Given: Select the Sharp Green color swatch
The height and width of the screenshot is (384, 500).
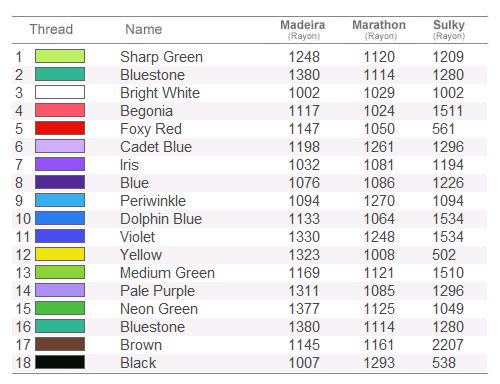Looking at the screenshot, I should coord(60,56).
